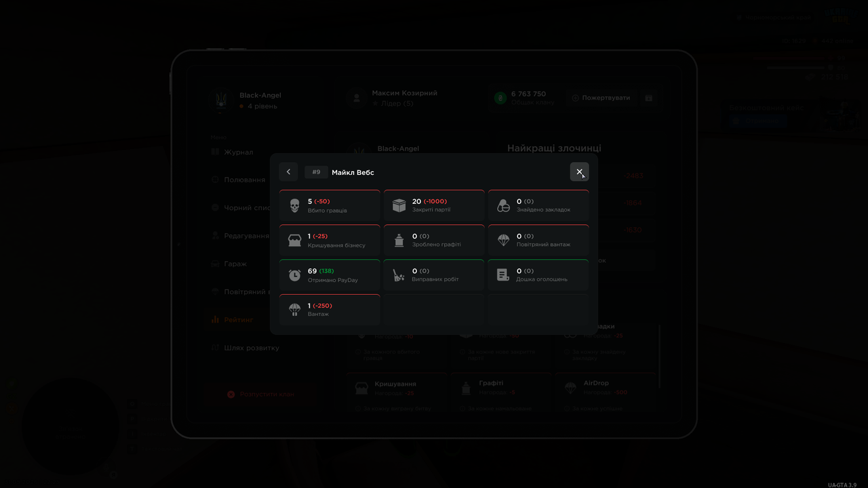Click the lock icon next to Пожертвувати
Viewport: 868px width, 488px height.
click(x=649, y=98)
